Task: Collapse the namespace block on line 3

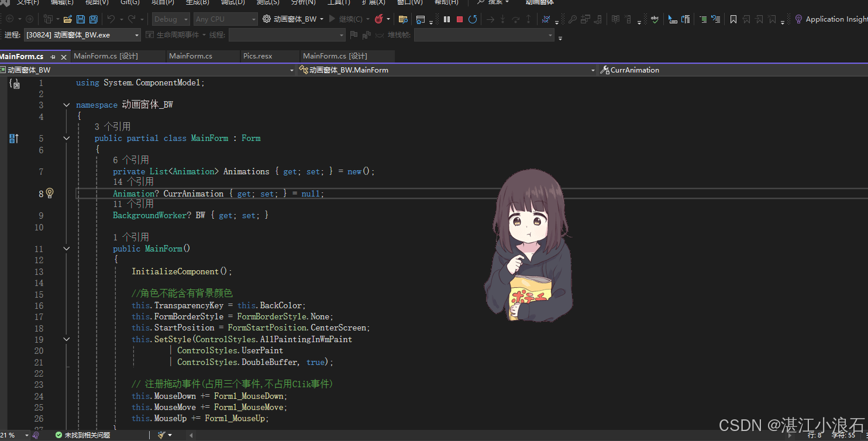Action: 67,105
